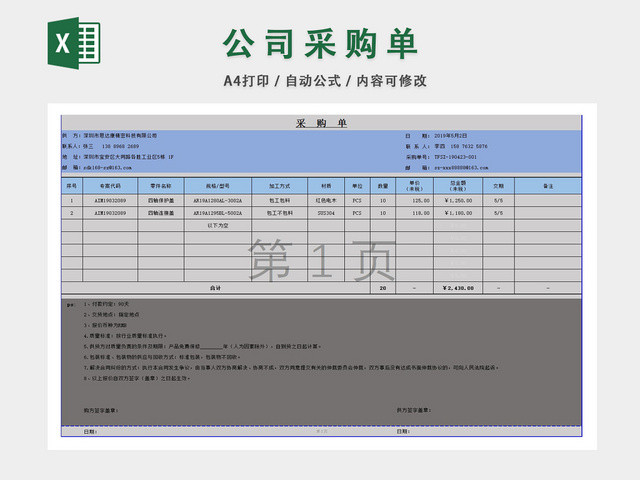Click the total quantity 20 cell
This screenshot has height=480, width=640.
click(x=383, y=288)
